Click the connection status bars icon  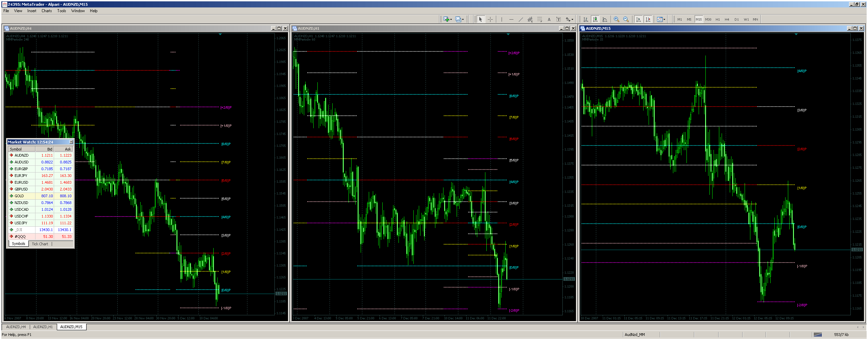pos(818,335)
